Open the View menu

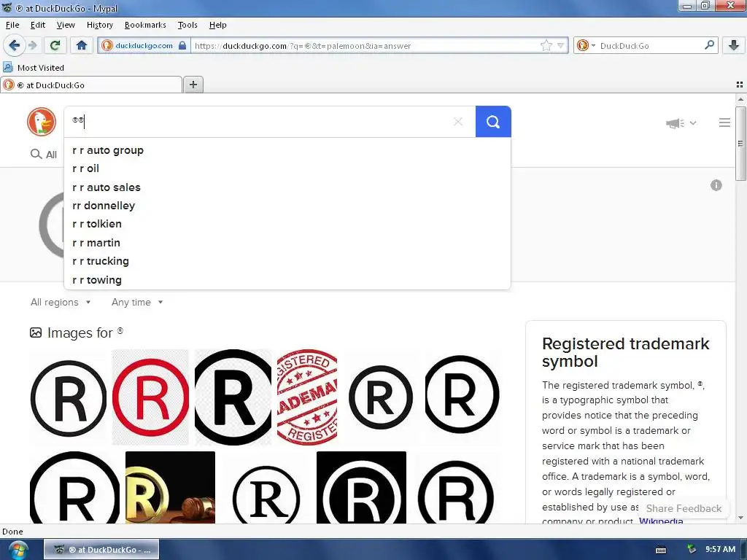tap(65, 25)
